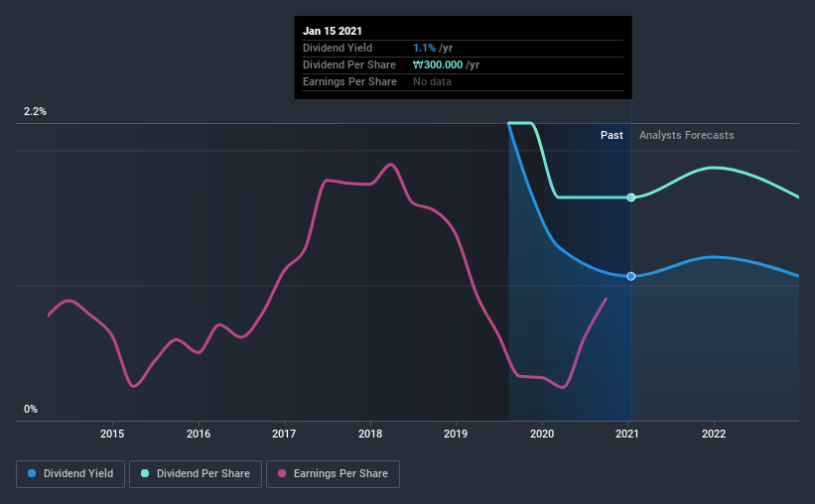815x504 pixels.
Task: Click the 0% y-axis label
Action: [31, 410]
